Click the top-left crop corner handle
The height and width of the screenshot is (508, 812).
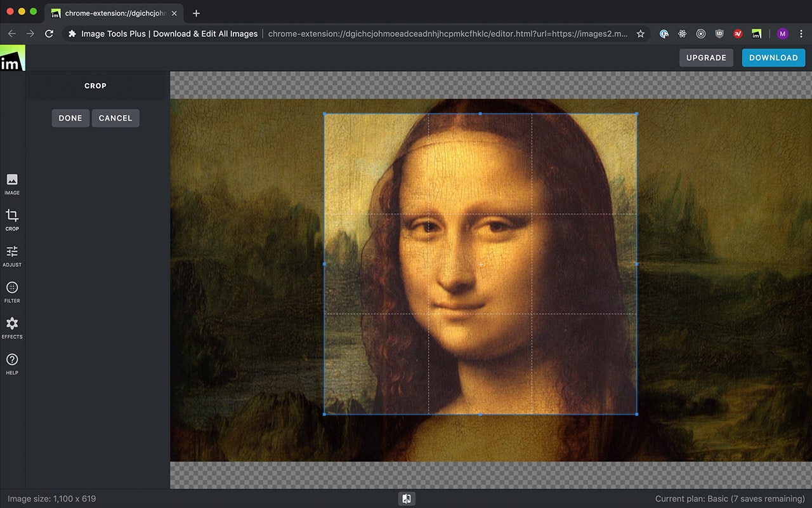(x=324, y=114)
